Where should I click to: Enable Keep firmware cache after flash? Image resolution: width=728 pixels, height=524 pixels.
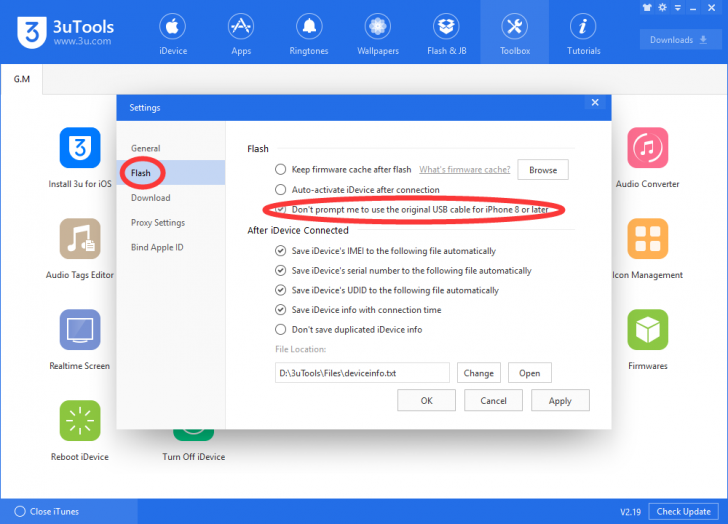point(280,169)
